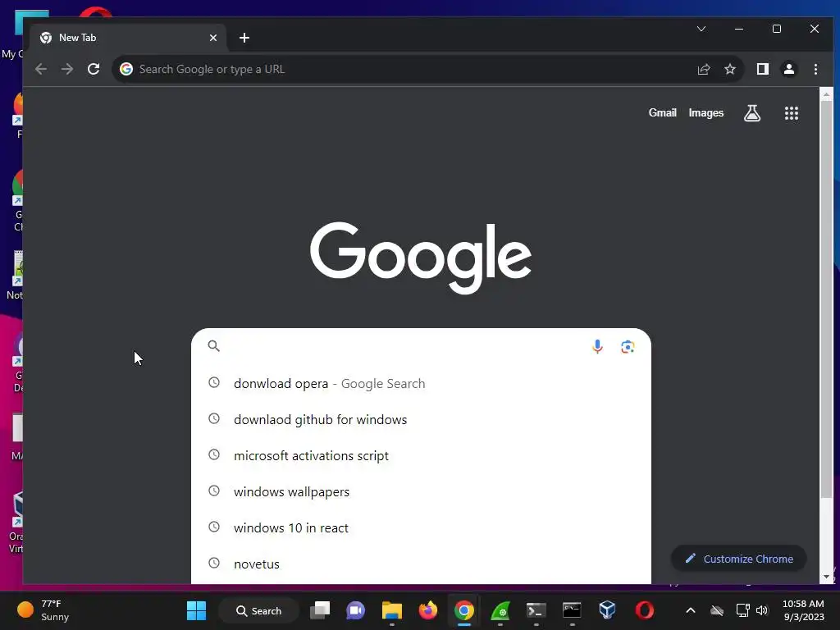Open Windows Terminal on the taskbar

[536, 610]
